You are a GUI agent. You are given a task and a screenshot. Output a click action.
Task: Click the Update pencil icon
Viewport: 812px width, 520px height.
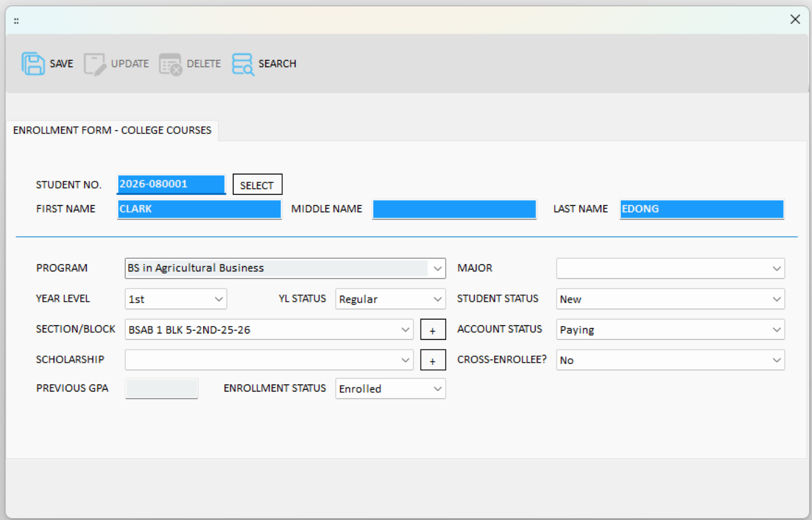click(x=95, y=64)
